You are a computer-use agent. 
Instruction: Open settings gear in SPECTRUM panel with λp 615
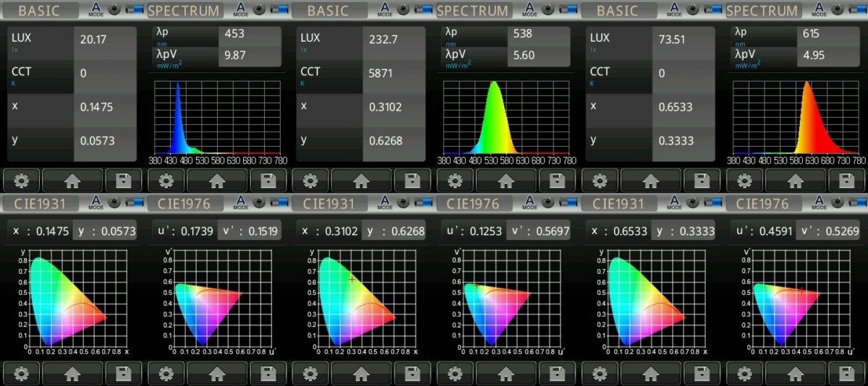point(744,180)
